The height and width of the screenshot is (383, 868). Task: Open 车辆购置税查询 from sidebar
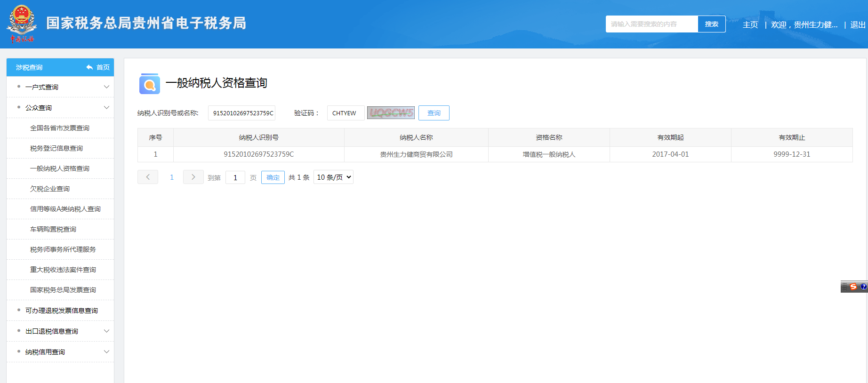click(53, 229)
